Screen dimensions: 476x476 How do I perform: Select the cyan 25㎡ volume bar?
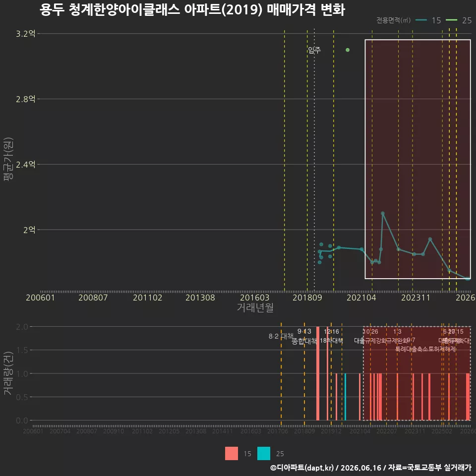(345, 397)
